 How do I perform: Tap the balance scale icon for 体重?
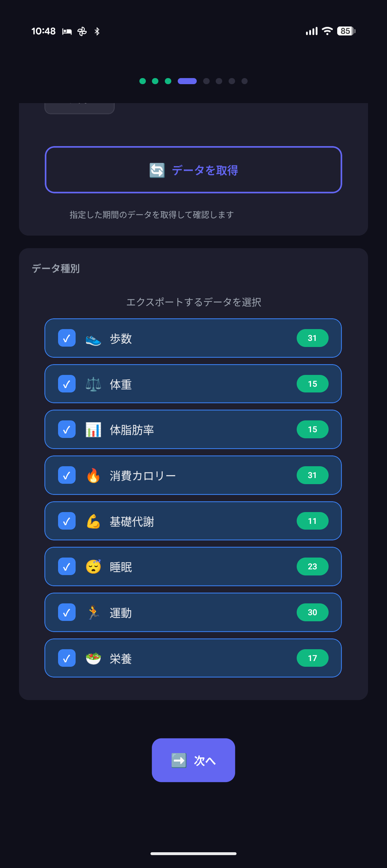93,384
